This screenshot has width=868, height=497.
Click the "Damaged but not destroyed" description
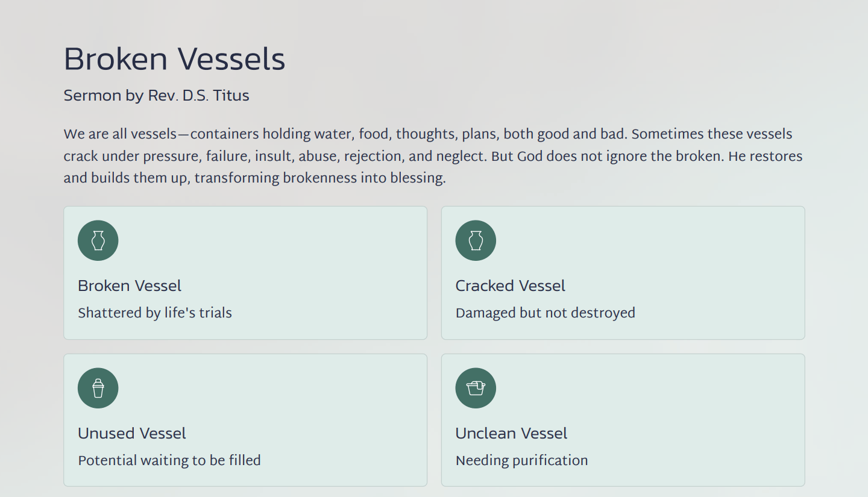pyautogui.click(x=545, y=313)
